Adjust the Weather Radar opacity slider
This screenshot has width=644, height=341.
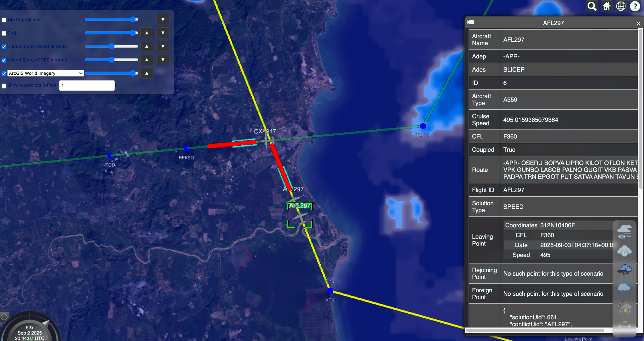112,46
